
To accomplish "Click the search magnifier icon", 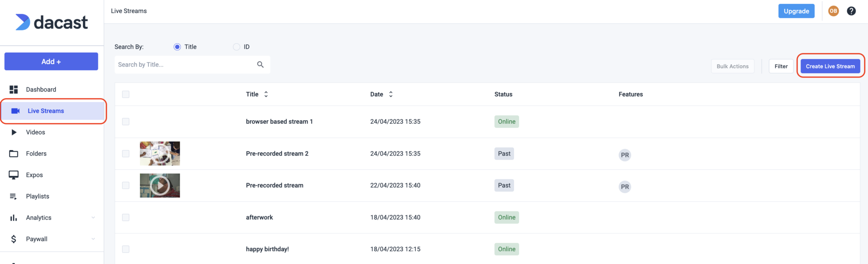I will pos(260,64).
